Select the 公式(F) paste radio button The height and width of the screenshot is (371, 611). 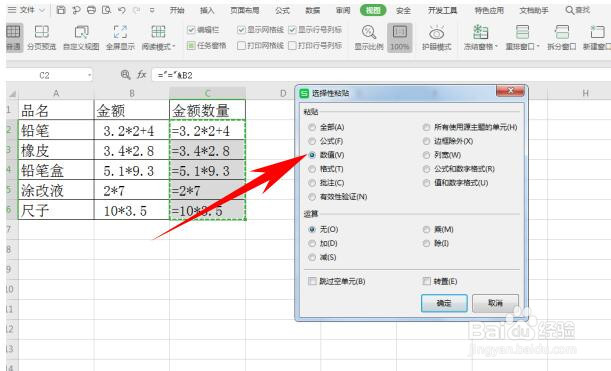tap(312, 141)
